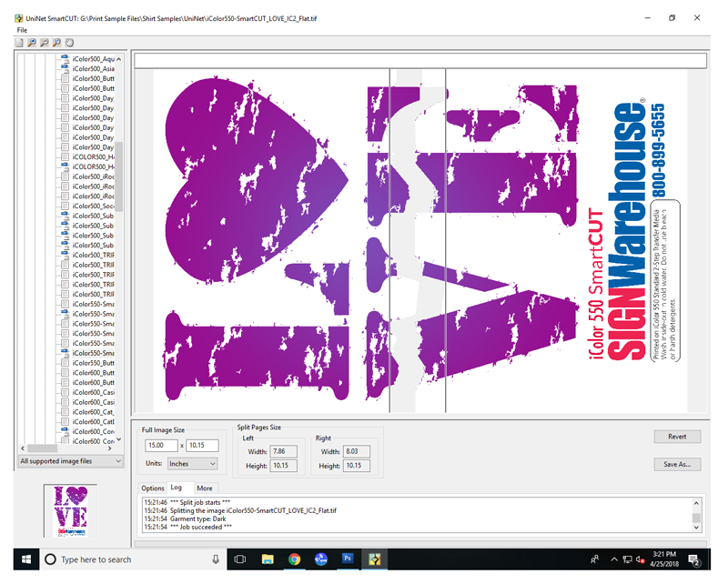Switch to the Options tab

pos(153,488)
